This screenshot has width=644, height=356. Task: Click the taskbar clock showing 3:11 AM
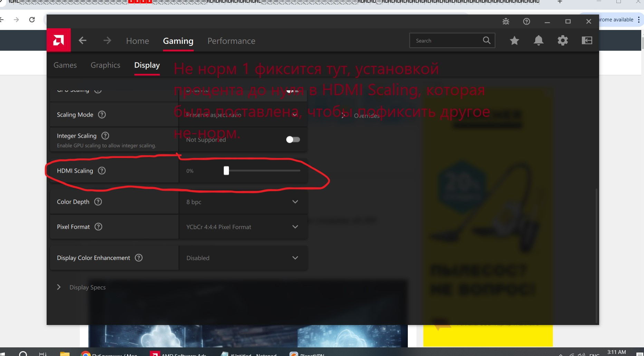point(617,352)
